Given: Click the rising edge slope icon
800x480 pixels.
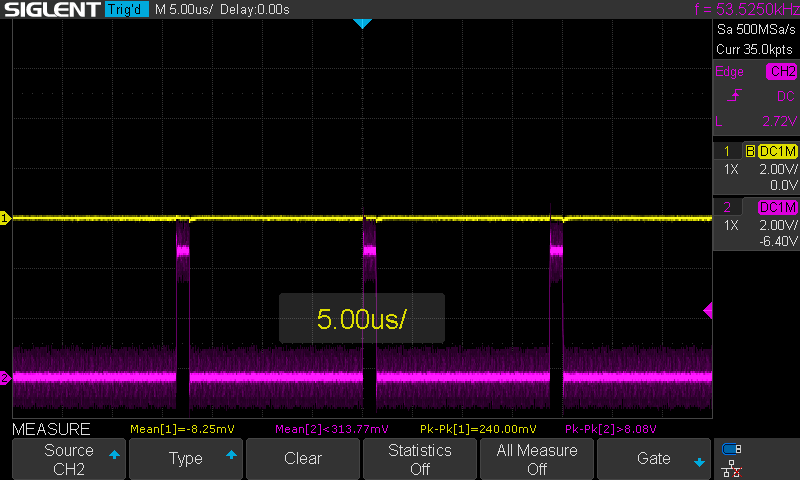Looking at the screenshot, I should (x=734, y=95).
